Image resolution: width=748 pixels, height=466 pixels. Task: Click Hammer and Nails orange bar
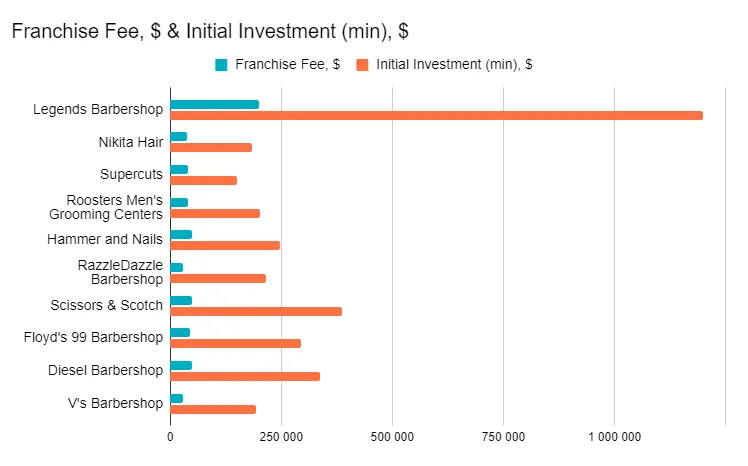(225, 245)
